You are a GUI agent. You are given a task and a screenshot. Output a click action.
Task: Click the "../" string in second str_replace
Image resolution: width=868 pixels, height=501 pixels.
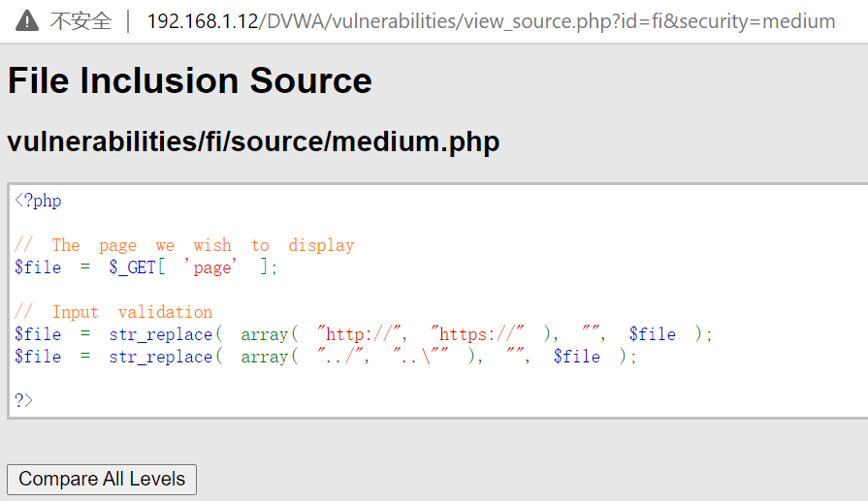pos(341,357)
